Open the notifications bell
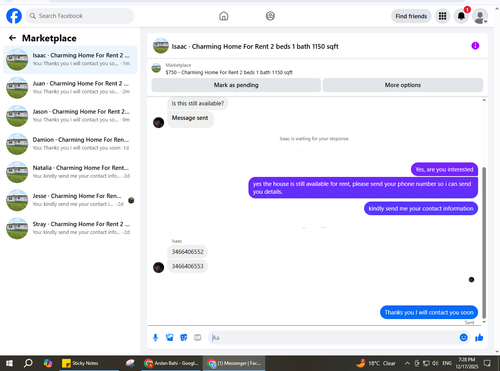Image resolution: width=500 pixels, height=371 pixels. pyautogui.click(x=461, y=16)
